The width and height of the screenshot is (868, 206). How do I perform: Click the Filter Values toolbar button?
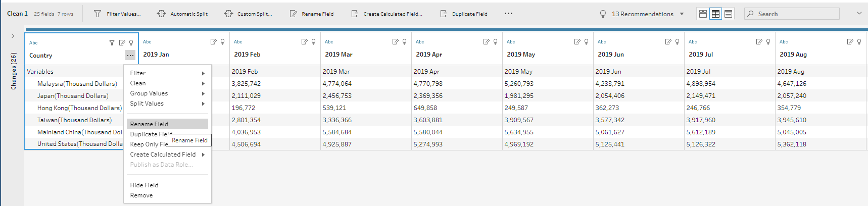coord(117,14)
